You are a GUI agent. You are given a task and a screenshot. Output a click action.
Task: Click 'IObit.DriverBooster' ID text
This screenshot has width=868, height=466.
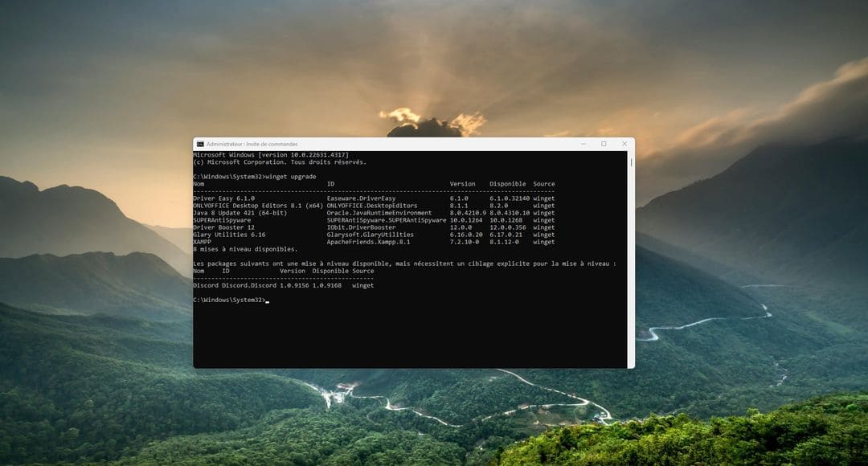tap(361, 227)
